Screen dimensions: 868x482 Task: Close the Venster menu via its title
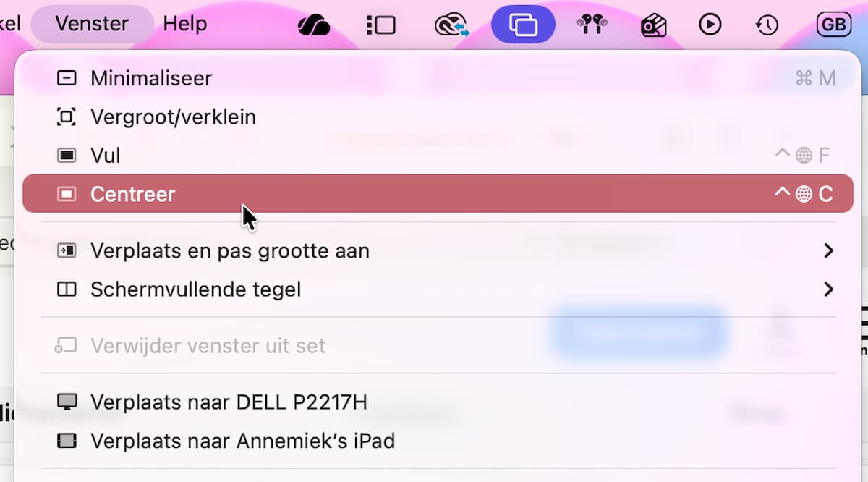(x=92, y=24)
